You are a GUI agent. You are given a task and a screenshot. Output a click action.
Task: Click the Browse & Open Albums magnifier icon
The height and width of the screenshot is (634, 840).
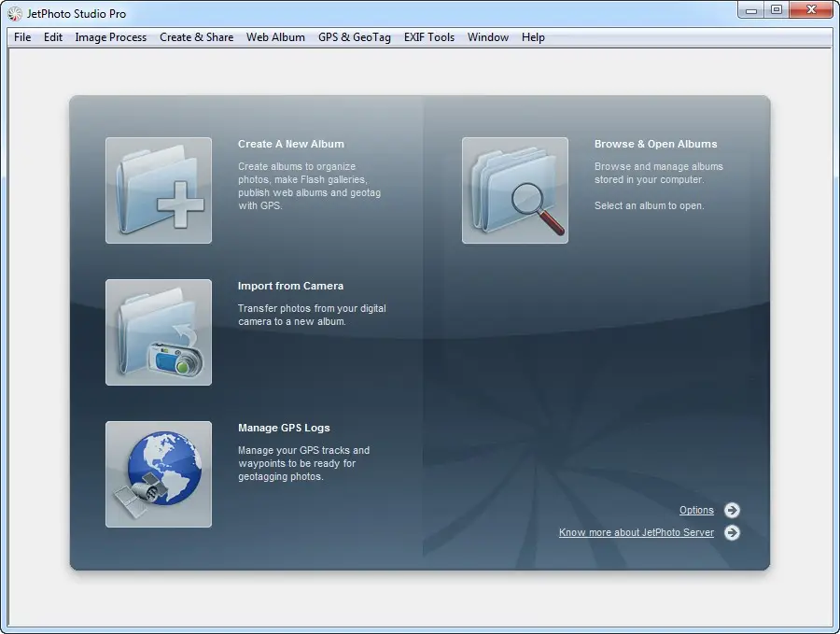click(515, 190)
